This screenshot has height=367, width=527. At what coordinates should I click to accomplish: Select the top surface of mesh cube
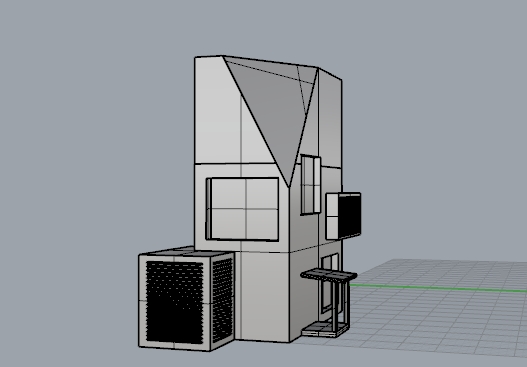(x=187, y=251)
